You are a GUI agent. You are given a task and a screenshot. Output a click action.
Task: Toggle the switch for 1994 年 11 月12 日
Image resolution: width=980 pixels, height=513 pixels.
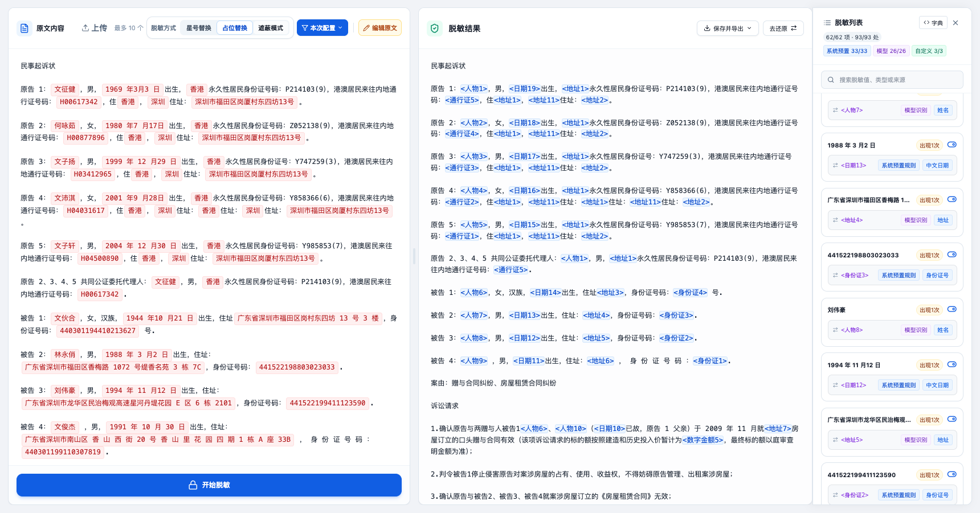[x=952, y=365]
